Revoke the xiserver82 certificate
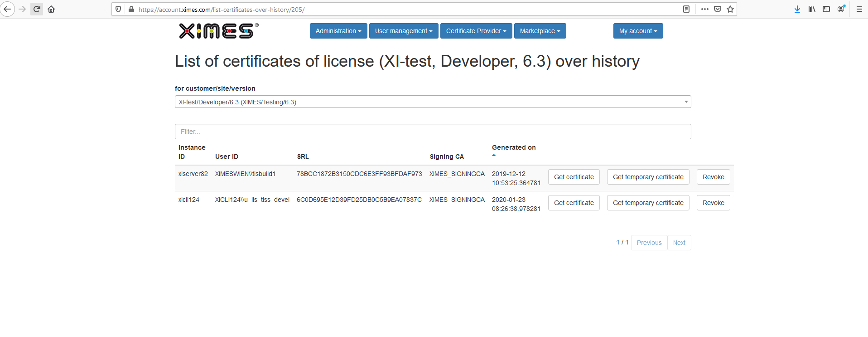The image size is (868, 337). click(713, 177)
